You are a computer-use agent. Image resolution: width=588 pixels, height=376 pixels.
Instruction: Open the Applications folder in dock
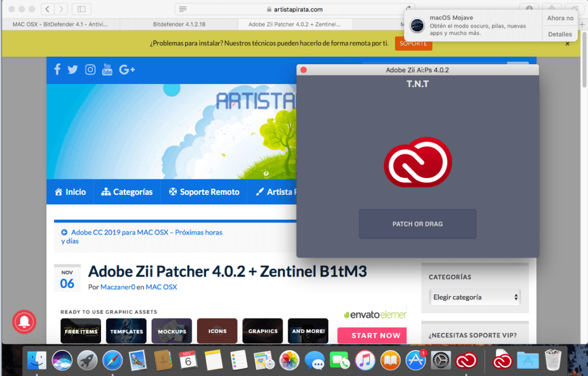point(528,360)
